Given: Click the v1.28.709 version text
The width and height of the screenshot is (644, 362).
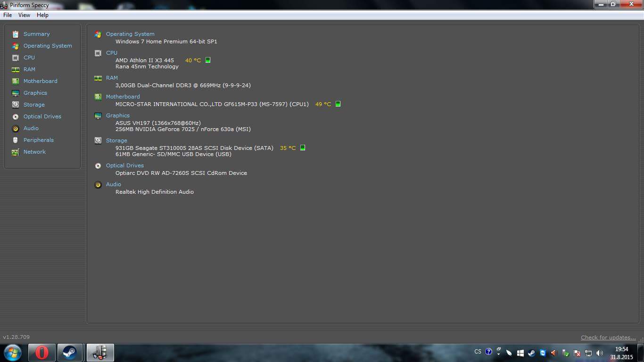Looking at the screenshot, I should point(17,337).
